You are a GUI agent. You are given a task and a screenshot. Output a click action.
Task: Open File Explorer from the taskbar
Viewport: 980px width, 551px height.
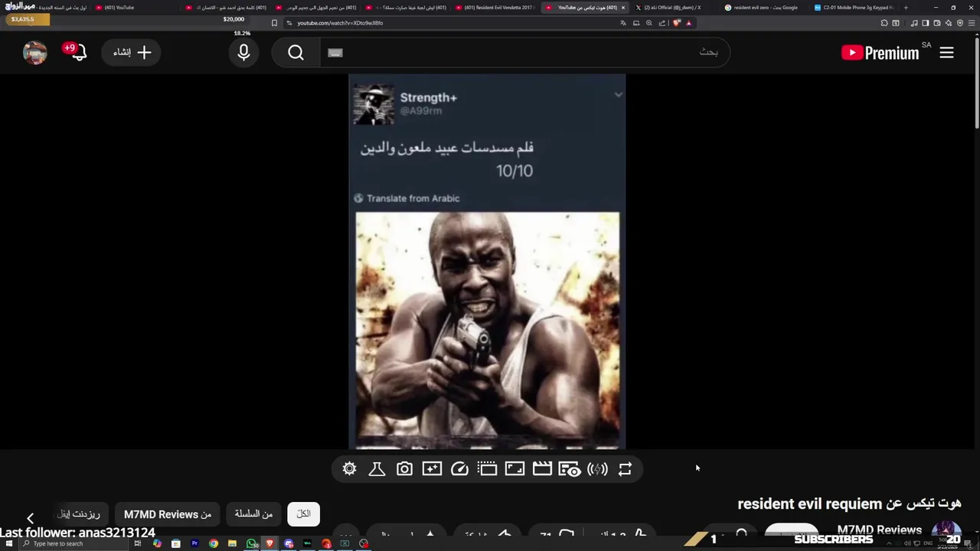pos(232,543)
